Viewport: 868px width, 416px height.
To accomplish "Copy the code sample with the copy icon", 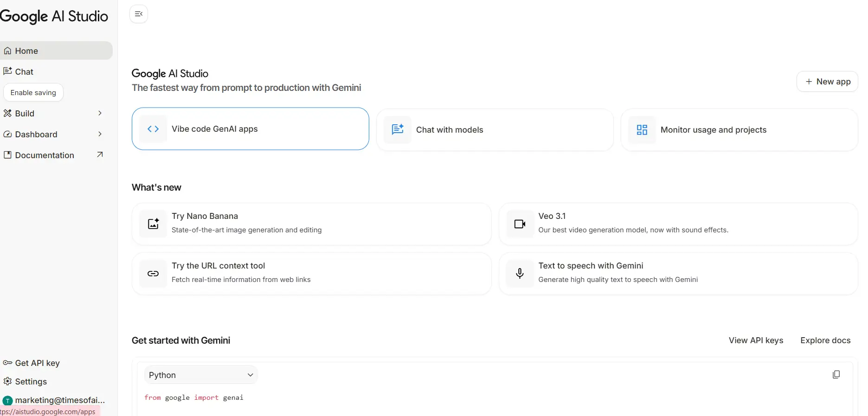I will tap(836, 374).
